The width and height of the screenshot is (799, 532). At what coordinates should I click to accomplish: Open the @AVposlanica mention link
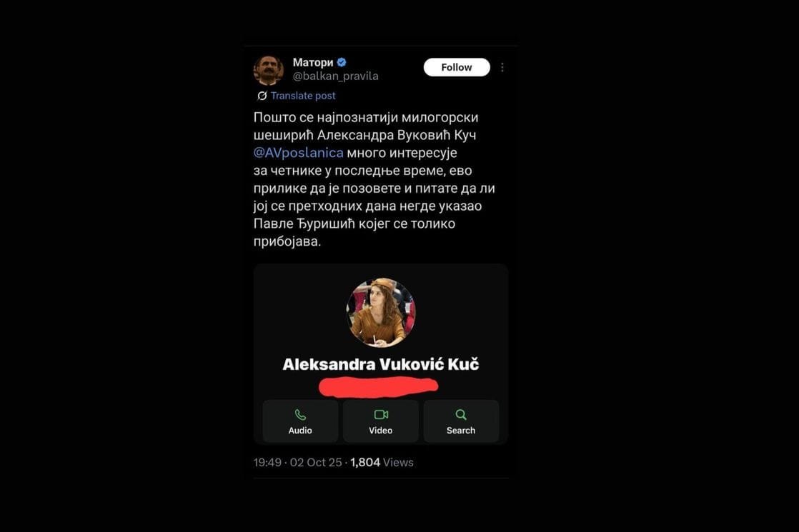coord(298,153)
